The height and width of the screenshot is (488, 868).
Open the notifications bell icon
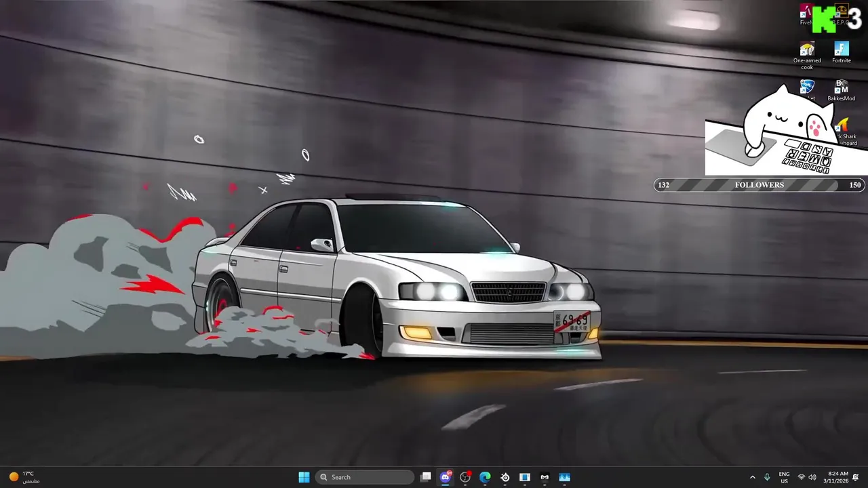(x=856, y=477)
